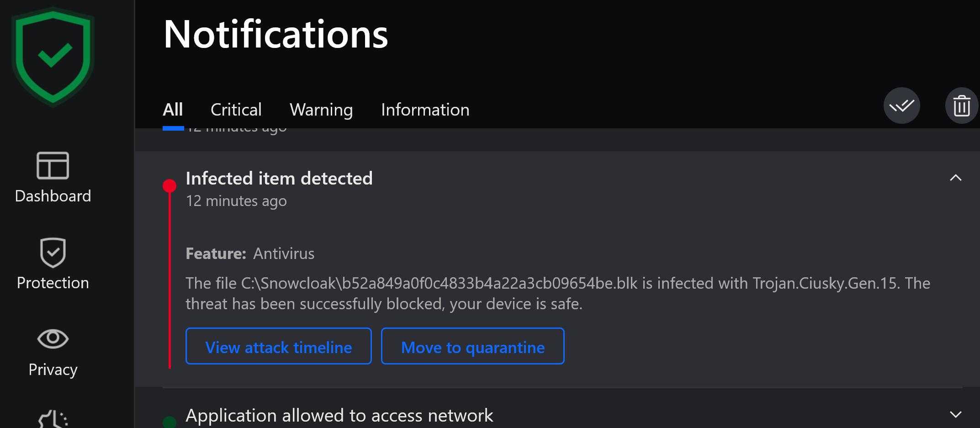The image size is (980, 428).
Task: Open Privacy via the eye icon
Action: pyautogui.click(x=53, y=338)
